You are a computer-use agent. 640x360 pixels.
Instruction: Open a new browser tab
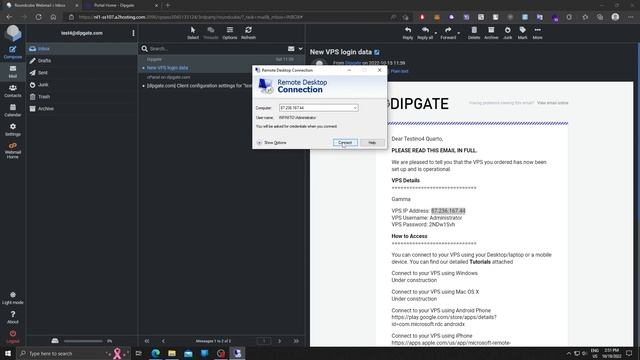pos(168,5)
